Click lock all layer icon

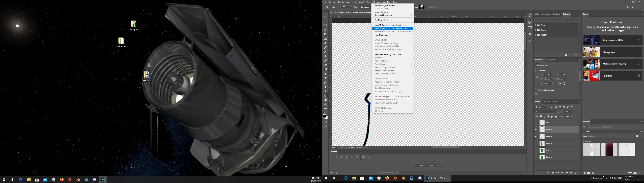[x=556, y=117]
